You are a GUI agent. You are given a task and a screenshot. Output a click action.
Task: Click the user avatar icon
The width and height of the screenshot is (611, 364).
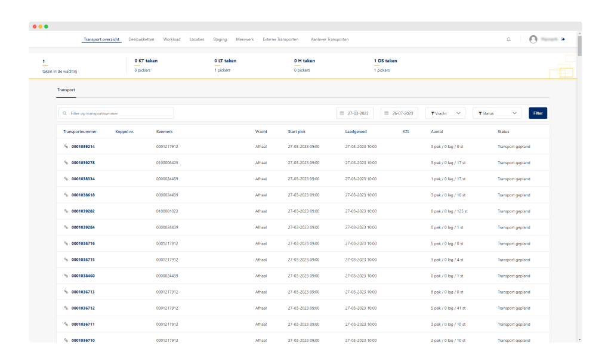coord(533,39)
